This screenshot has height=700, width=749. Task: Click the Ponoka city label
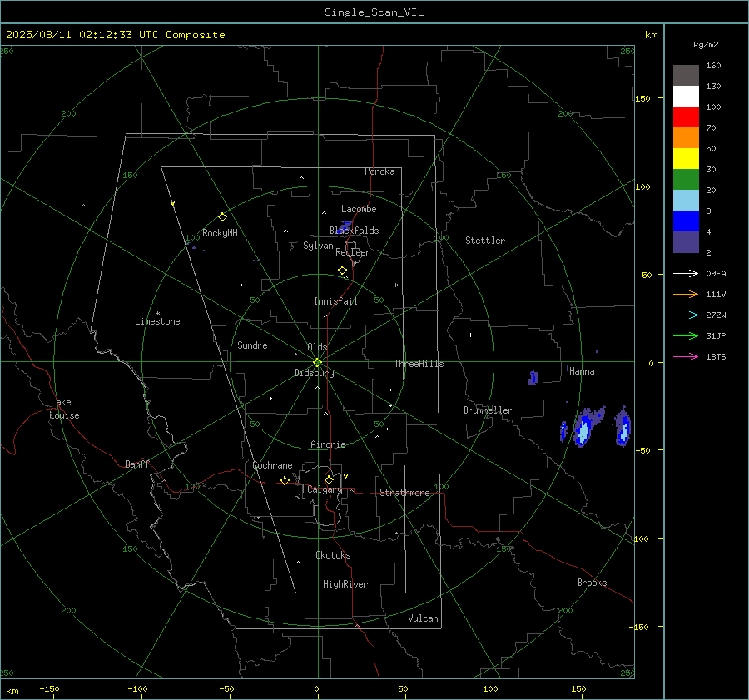click(x=379, y=171)
